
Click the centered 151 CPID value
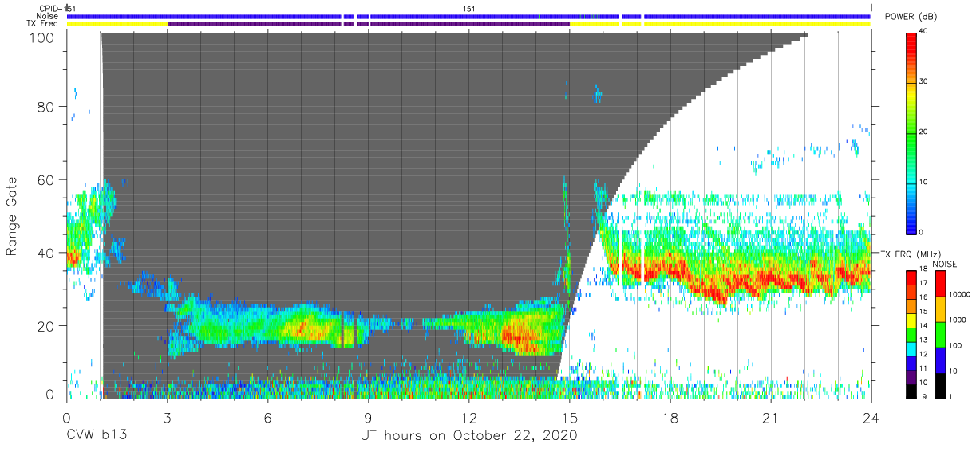click(x=469, y=9)
